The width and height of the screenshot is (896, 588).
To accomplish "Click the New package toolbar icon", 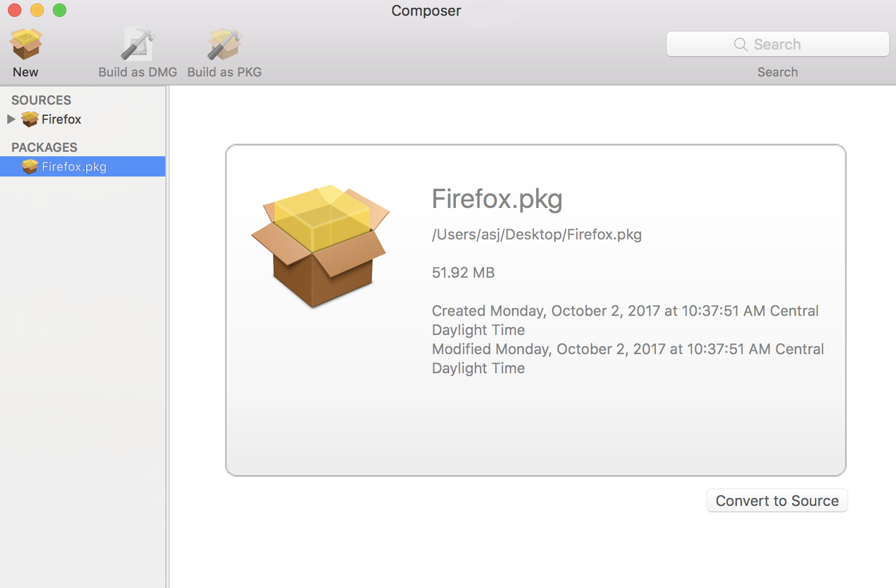I will pyautogui.click(x=26, y=44).
